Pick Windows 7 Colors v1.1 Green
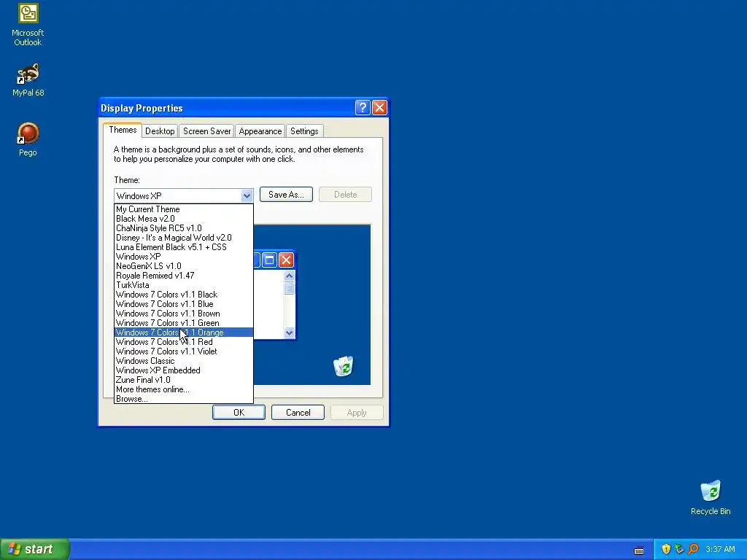This screenshot has width=747, height=560. click(184, 323)
